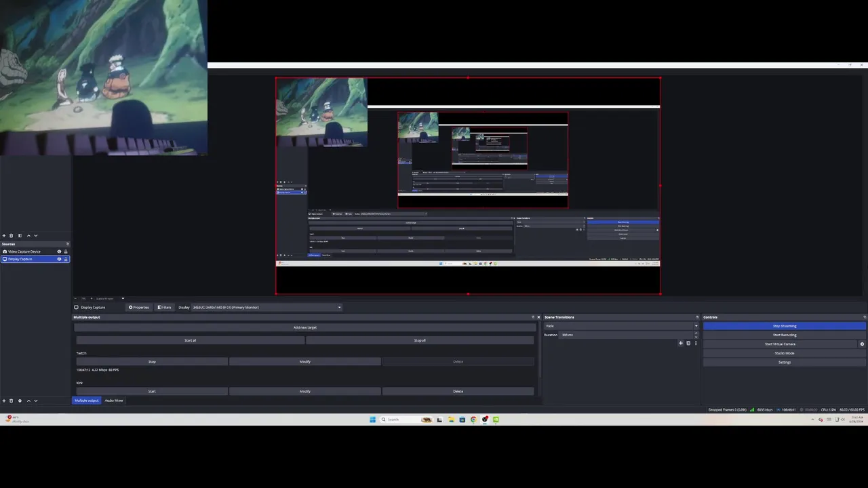Open the Display monitor dropdown
The width and height of the screenshot is (868, 488).
coord(267,307)
